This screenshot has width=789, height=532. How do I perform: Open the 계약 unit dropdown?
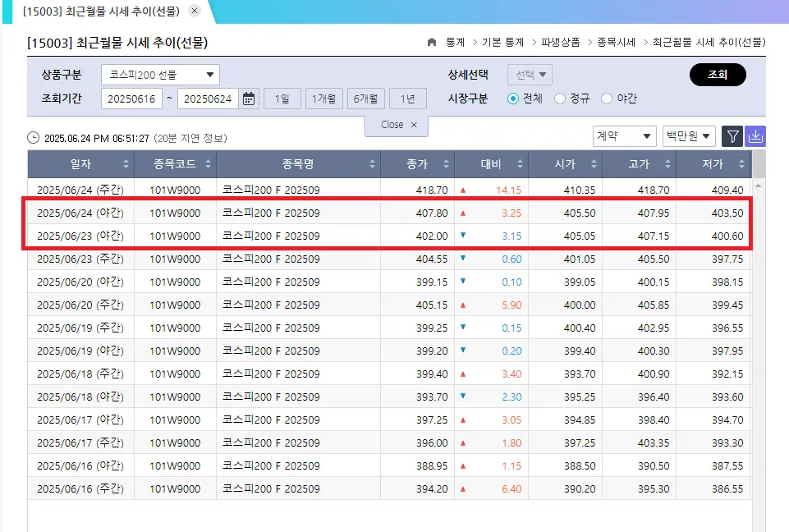point(625,136)
